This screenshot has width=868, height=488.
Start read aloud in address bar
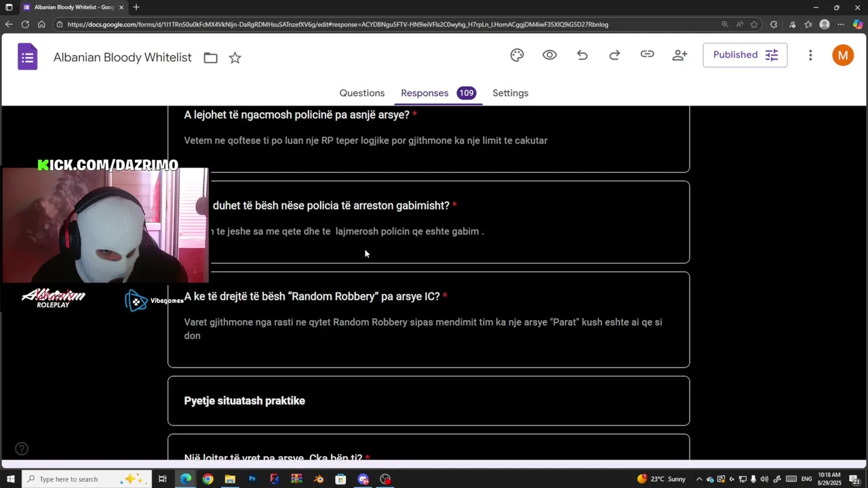pyautogui.click(x=739, y=24)
